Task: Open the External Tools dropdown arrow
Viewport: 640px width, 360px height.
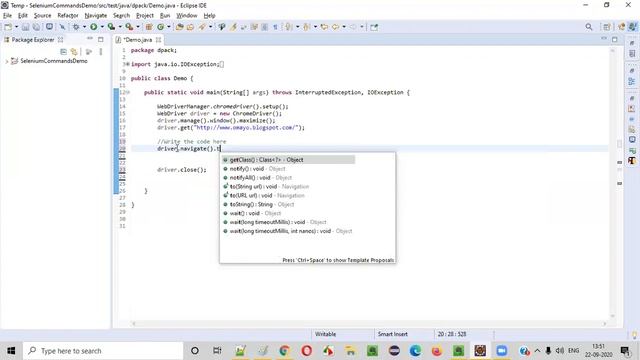Action: (x=138, y=27)
